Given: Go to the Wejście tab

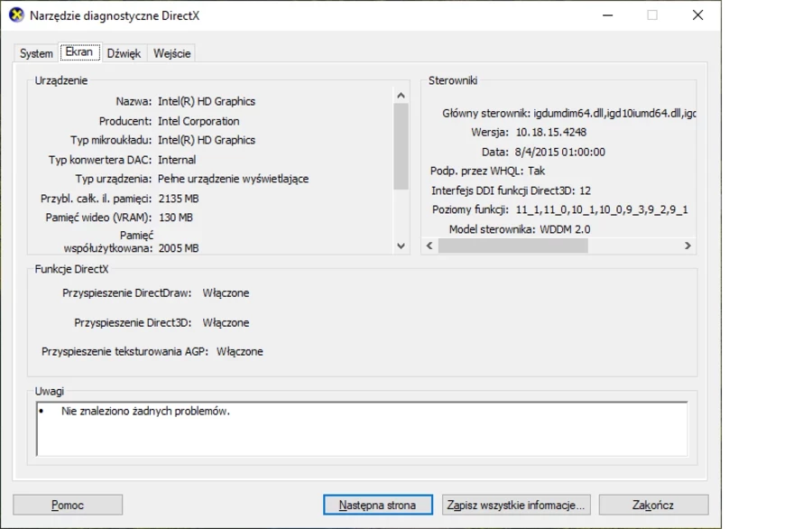Looking at the screenshot, I should 172,53.
